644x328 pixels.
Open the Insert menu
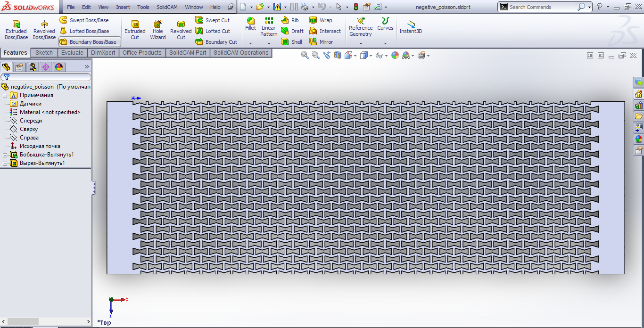(123, 7)
